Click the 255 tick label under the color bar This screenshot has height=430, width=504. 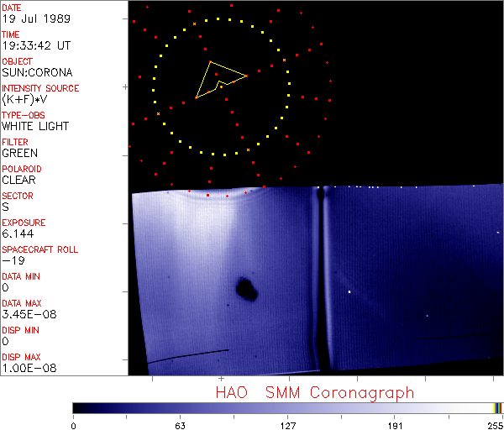tap(494, 423)
